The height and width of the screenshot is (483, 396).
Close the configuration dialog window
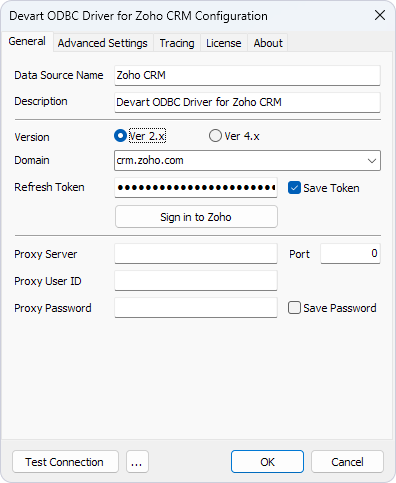[380, 15]
